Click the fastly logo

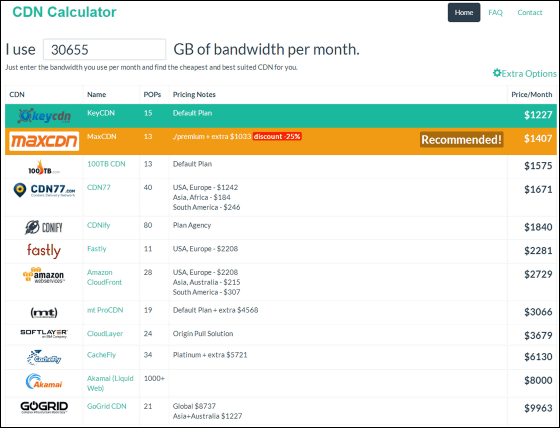[44, 251]
